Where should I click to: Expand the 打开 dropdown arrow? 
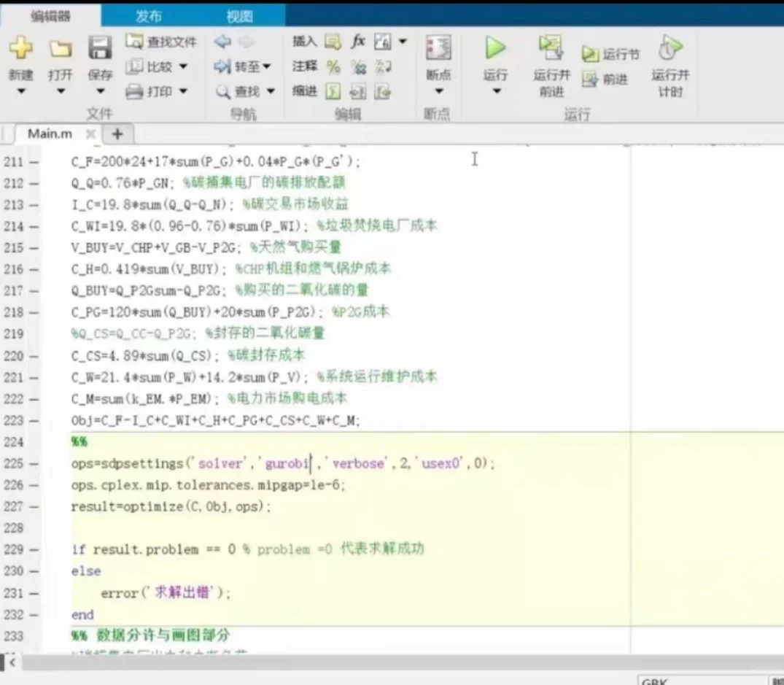61,91
